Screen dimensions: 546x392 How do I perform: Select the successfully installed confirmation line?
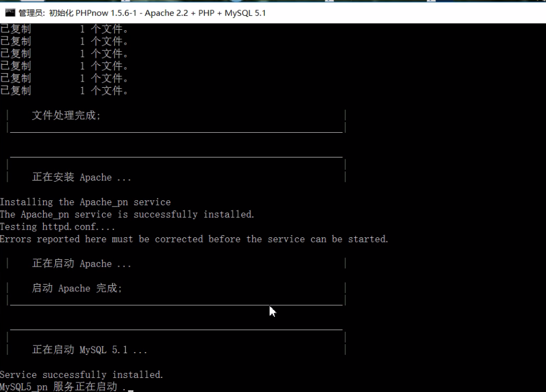127,214
